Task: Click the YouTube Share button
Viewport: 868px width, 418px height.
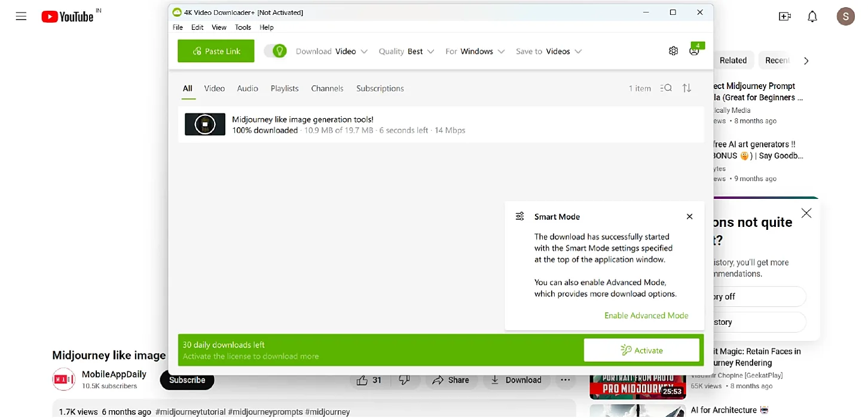Action: (x=451, y=380)
